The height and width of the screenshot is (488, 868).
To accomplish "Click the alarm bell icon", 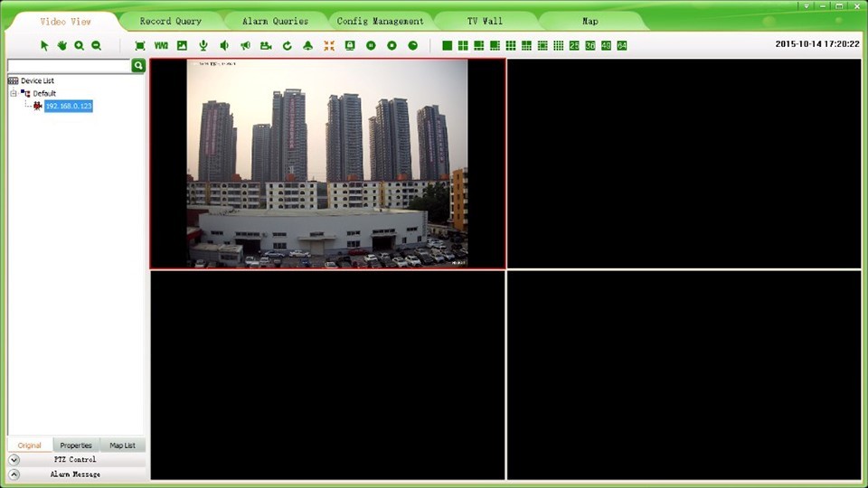I will click(307, 45).
